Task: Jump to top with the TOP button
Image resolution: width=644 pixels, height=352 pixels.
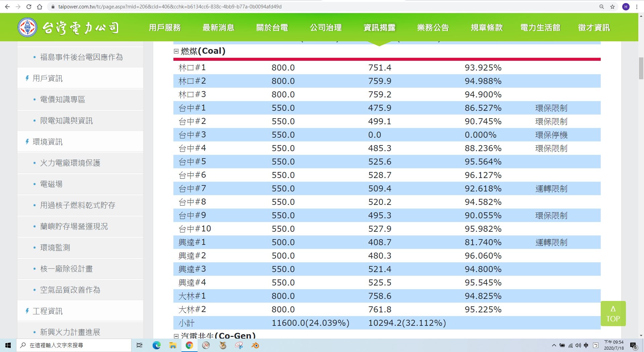Action: 613,313
